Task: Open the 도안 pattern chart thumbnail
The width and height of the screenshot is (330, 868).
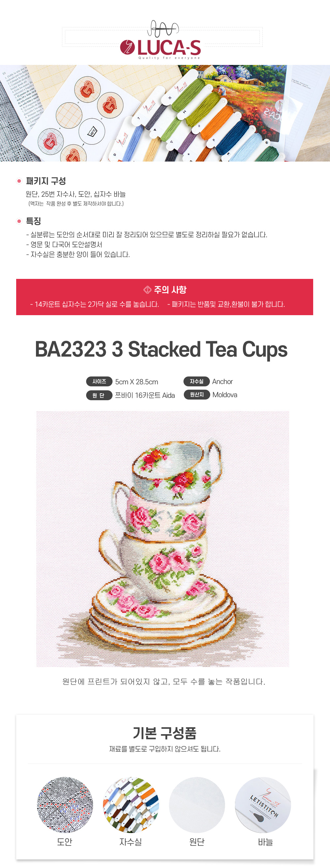Action: click(65, 805)
